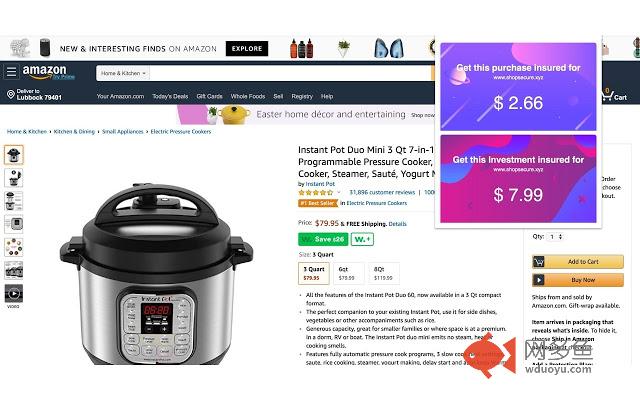Select the 6qt size option
This screenshot has height=400, width=640.
[347, 273]
